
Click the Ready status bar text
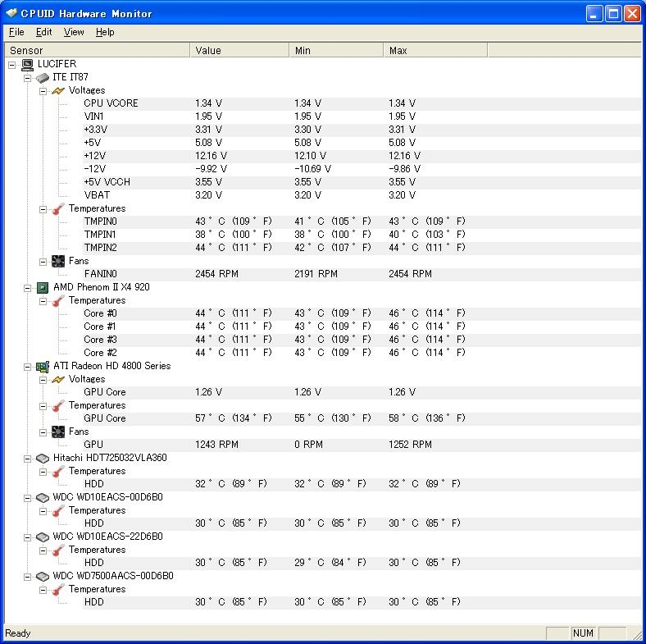tap(18, 633)
